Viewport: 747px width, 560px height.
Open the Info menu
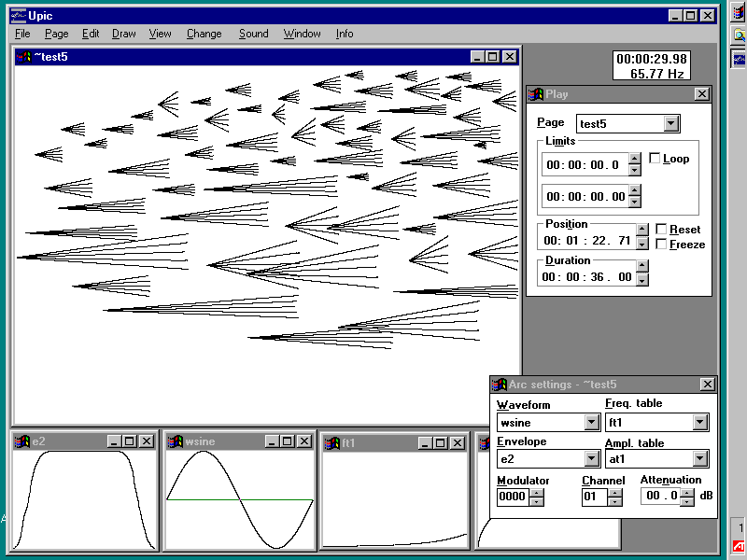(344, 34)
